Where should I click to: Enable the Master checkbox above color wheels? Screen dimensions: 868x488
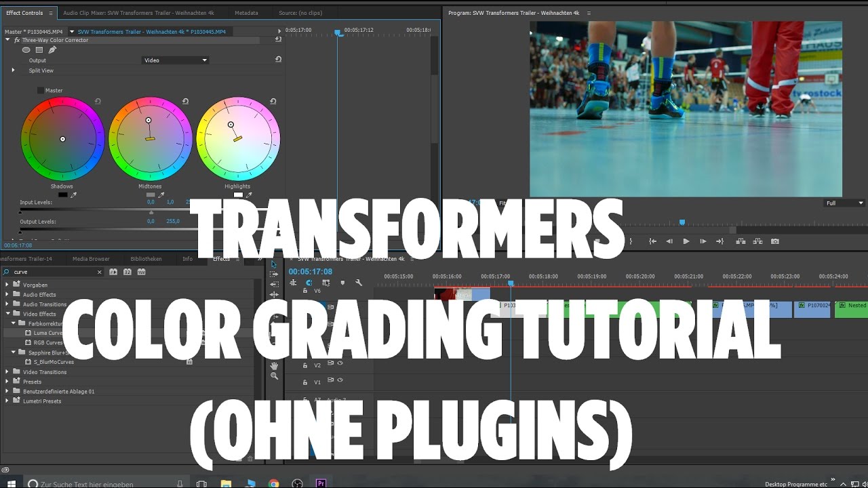pos(41,90)
